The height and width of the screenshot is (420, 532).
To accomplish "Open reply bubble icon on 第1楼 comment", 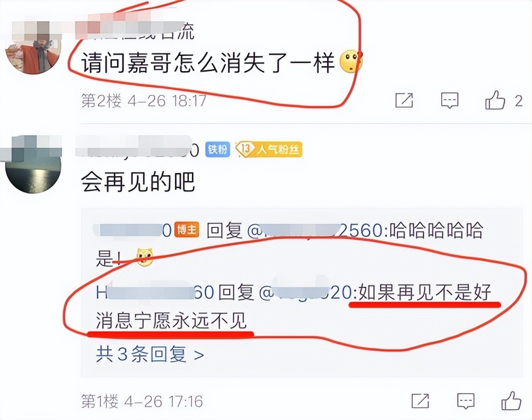I will coord(465,402).
